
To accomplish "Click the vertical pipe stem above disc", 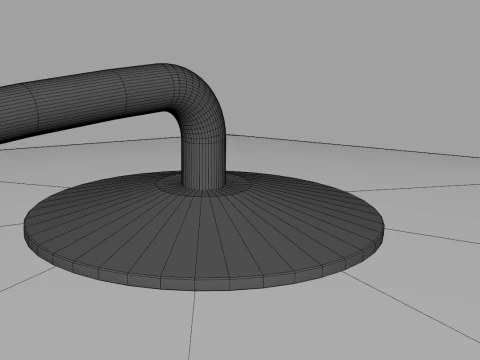I will 204,163.
